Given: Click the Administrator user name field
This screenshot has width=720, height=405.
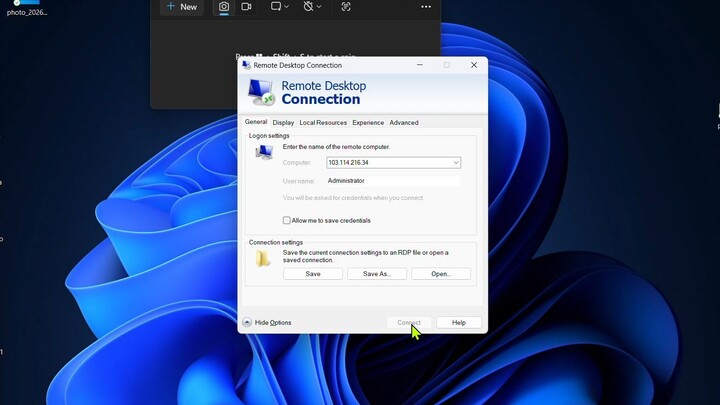Looking at the screenshot, I should coord(393,181).
